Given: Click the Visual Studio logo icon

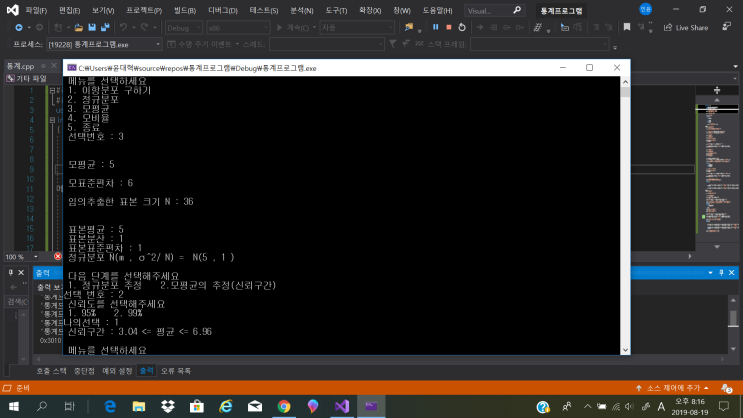Looking at the screenshot, I should pyautogui.click(x=12, y=10).
